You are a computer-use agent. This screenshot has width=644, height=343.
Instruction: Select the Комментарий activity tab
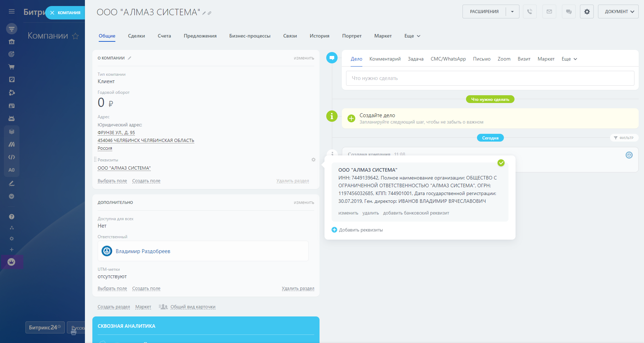point(385,59)
